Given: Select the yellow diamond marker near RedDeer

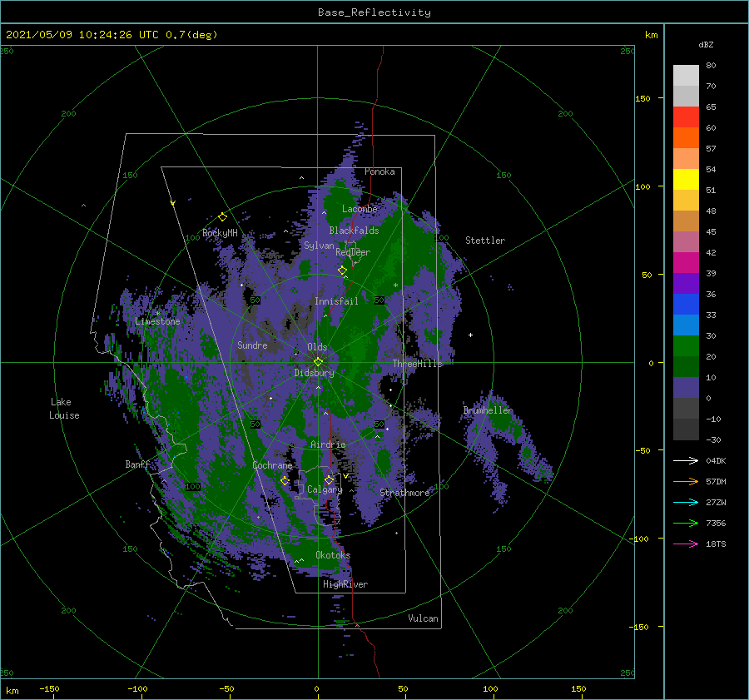Looking at the screenshot, I should pos(342,271).
